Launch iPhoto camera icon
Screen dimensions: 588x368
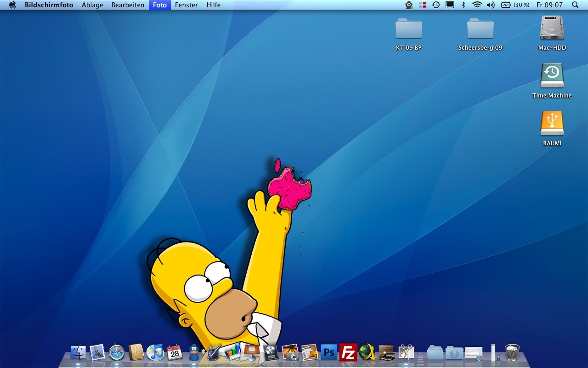coord(290,353)
